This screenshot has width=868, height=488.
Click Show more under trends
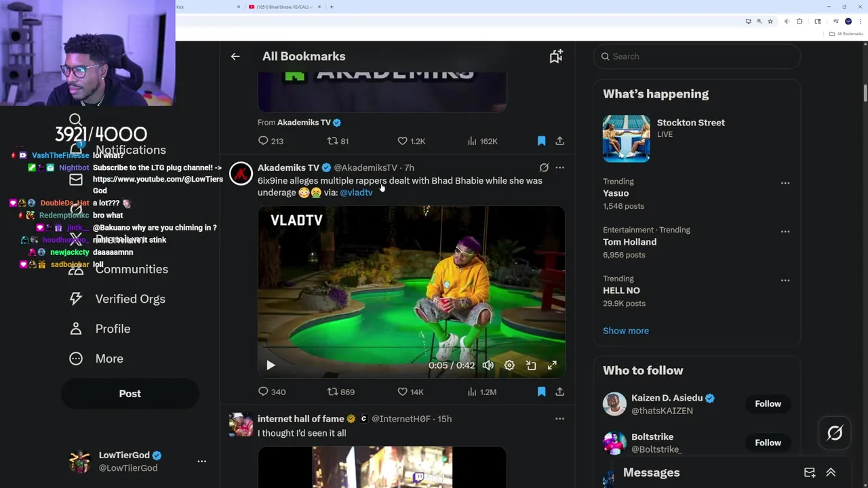pos(626,331)
